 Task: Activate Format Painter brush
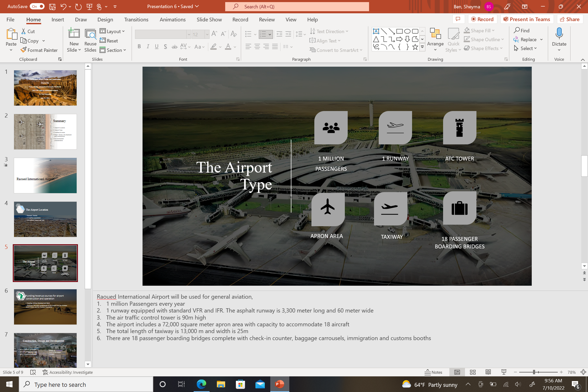click(39, 50)
